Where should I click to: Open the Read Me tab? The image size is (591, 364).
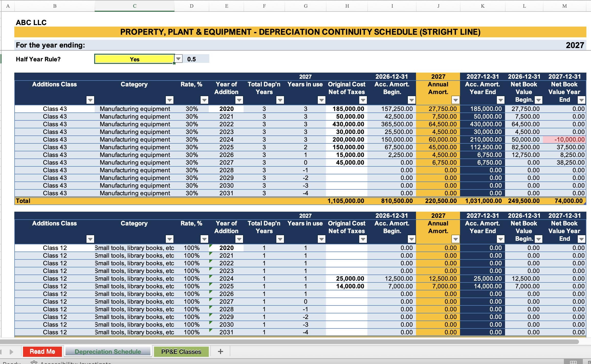pos(42,351)
